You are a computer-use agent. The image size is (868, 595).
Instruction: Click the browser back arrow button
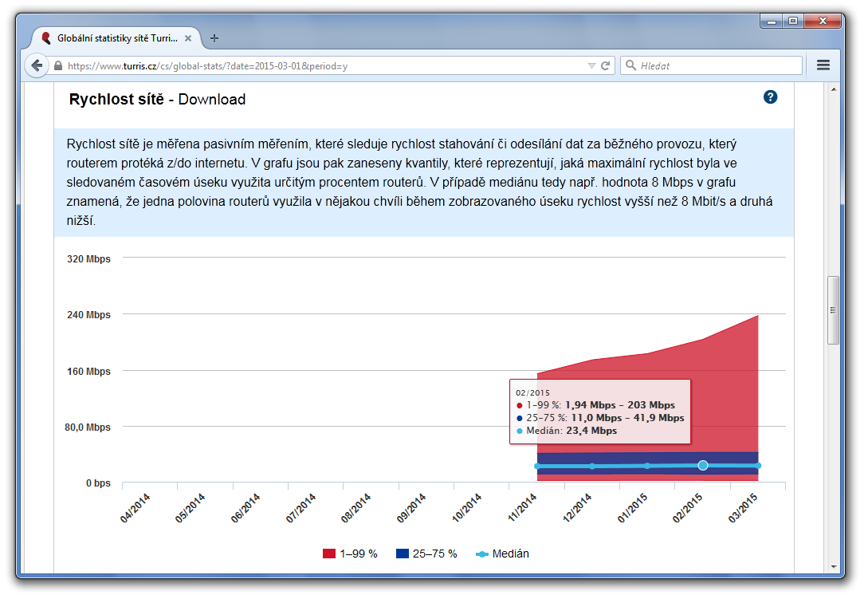[x=37, y=65]
